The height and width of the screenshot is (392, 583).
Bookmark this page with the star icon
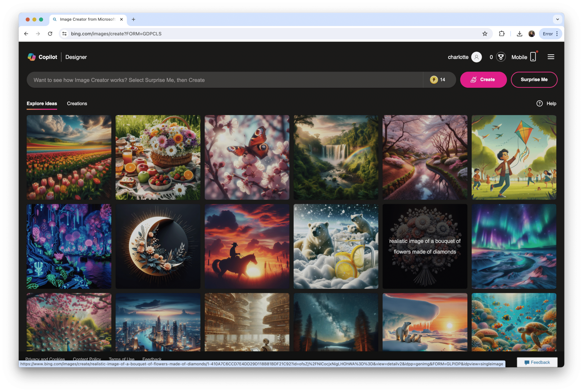coord(485,34)
